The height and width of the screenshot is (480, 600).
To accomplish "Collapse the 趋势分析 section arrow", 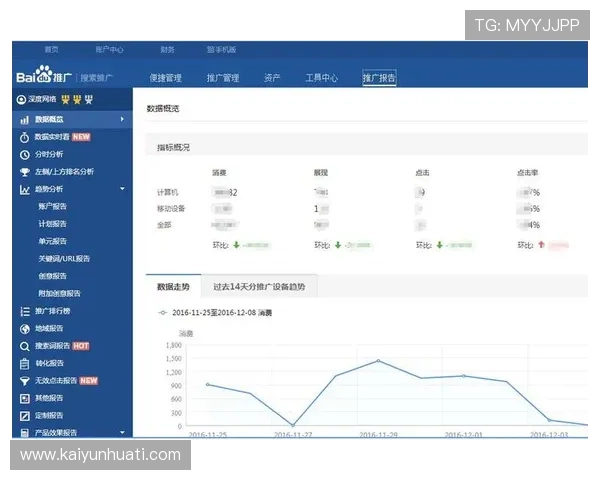I will [122, 189].
